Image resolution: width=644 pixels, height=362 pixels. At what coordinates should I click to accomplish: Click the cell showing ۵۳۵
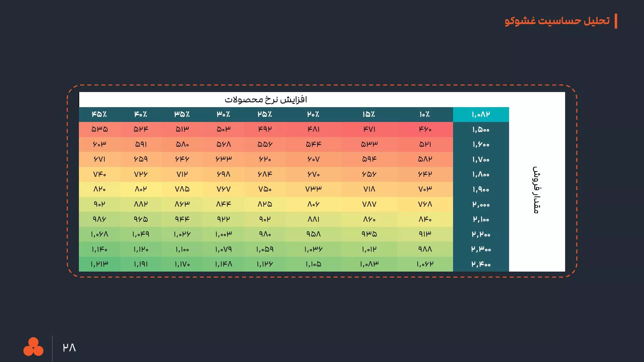point(99,129)
